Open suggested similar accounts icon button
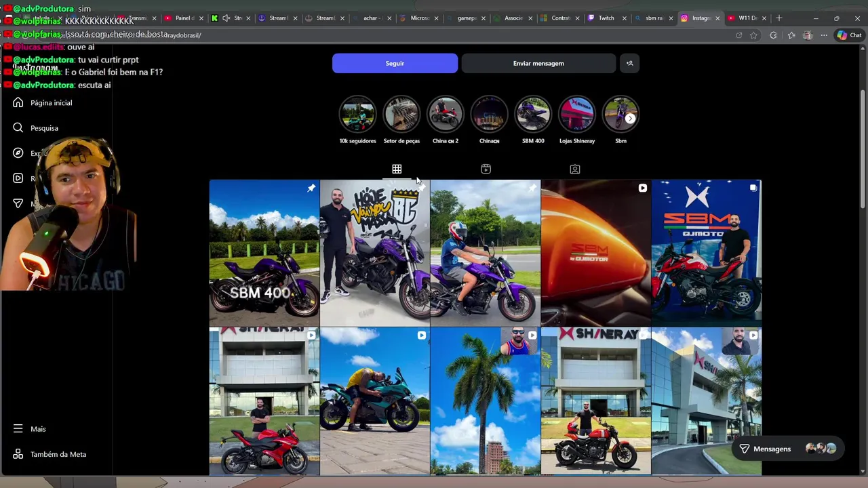 (x=629, y=63)
